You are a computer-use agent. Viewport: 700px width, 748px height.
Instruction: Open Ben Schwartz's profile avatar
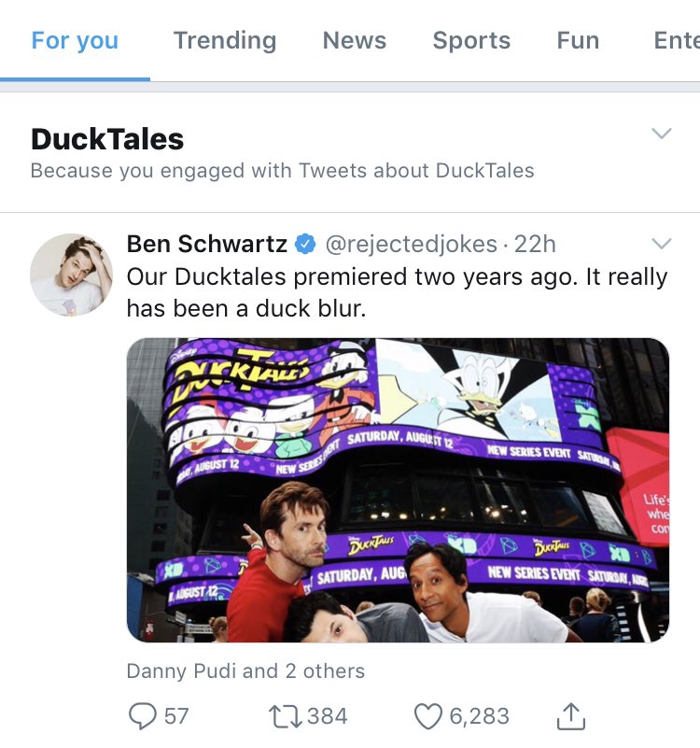tap(72, 275)
